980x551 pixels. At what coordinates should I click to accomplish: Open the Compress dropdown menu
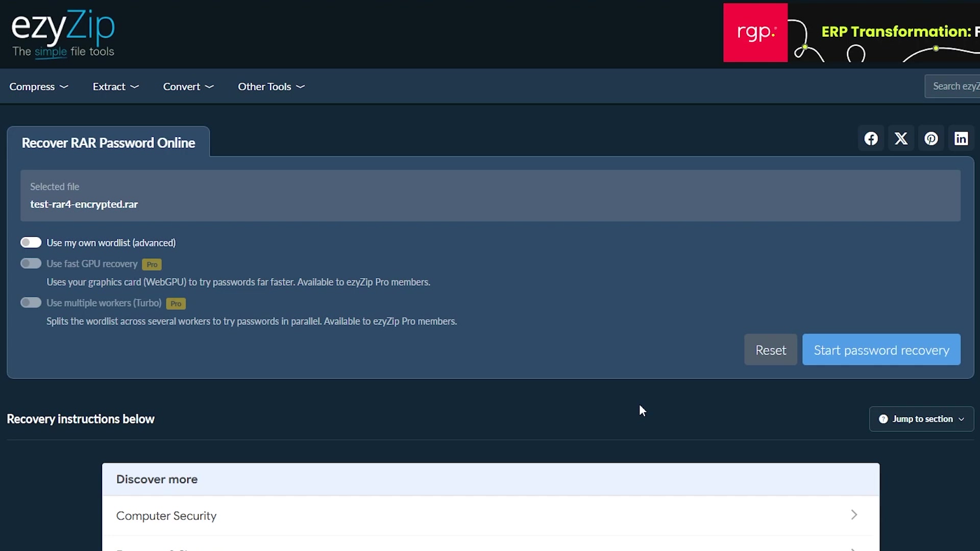[39, 87]
